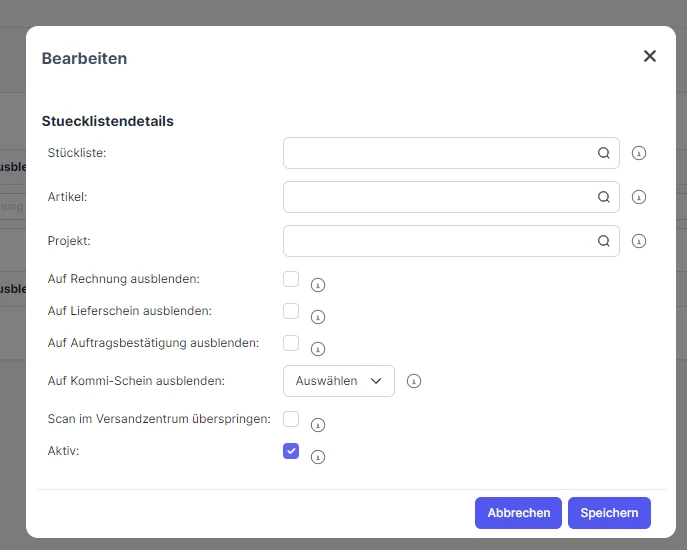This screenshot has width=687, height=550.
Task: Show info for Auf Rechnung ausblenden
Action: pyautogui.click(x=318, y=285)
